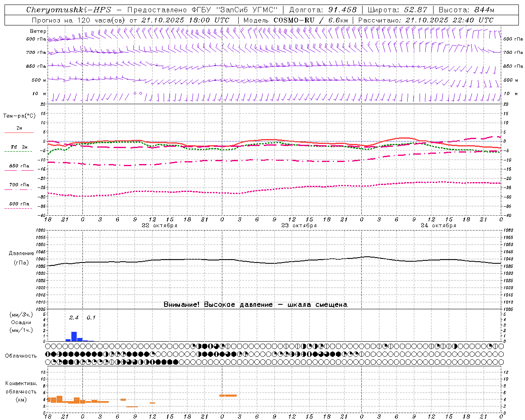Click the dotted 500 гПа temperature legend line

tap(18, 208)
